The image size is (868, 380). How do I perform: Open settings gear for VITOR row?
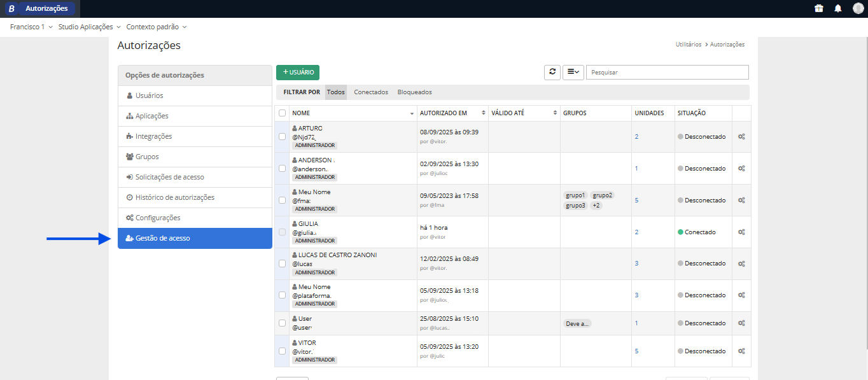(741, 351)
